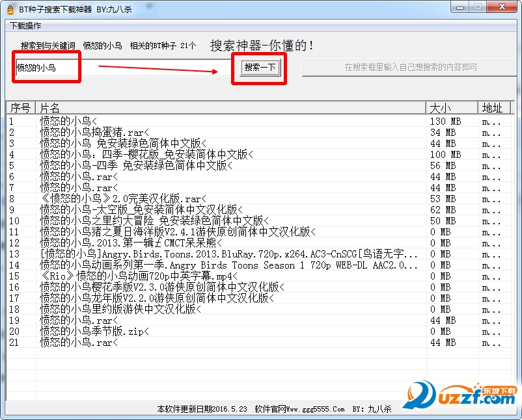Click the 大小 column header
This screenshot has width=522, height=420.
452,108
